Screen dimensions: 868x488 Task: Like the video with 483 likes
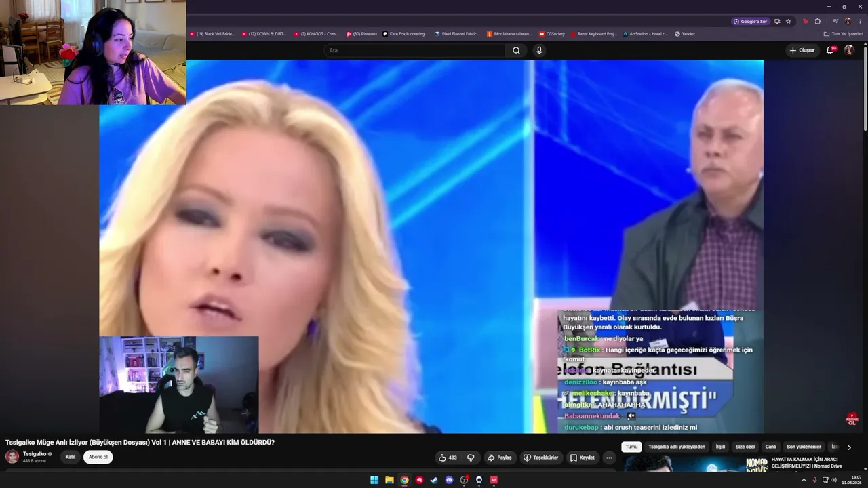pos(448,457)
